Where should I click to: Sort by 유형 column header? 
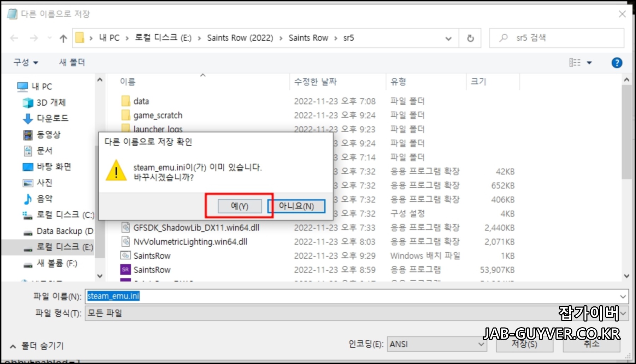click(x=398, y=82)
